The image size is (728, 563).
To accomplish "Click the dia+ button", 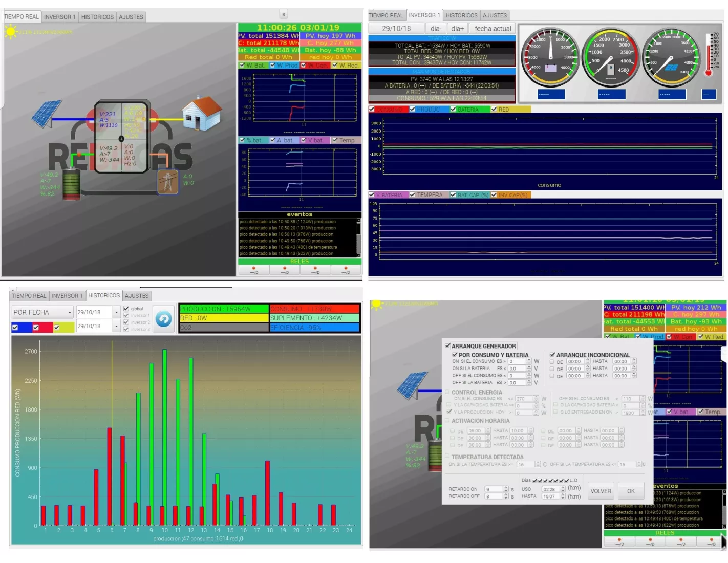I will 458,29.
